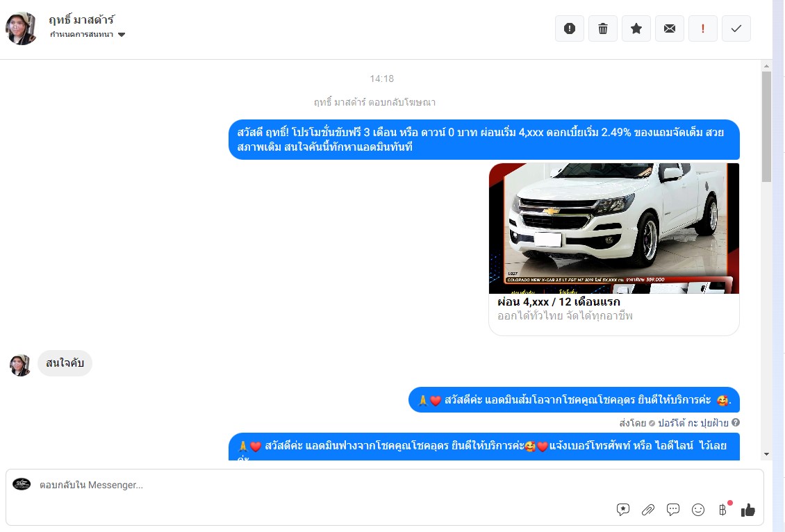The image size is (785, 532).
Task: Delete conversation using trash can icon
Action: coord(603,28)
